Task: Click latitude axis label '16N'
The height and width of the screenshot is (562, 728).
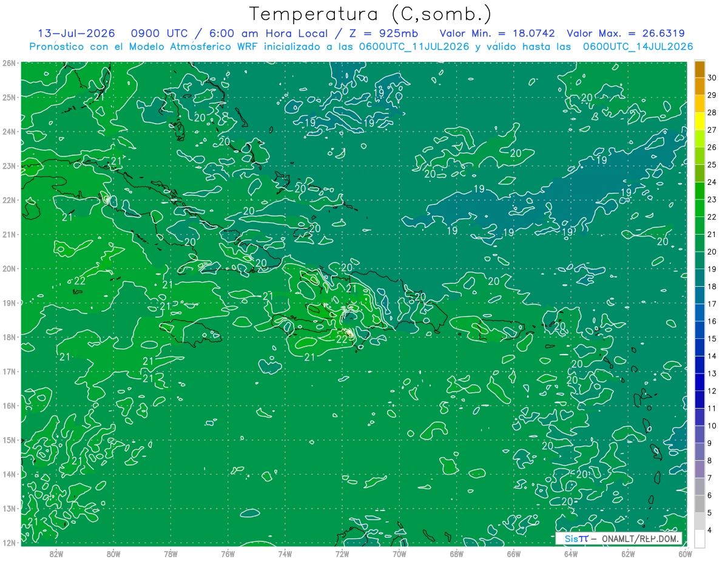Action: click(x=9, y=406)
